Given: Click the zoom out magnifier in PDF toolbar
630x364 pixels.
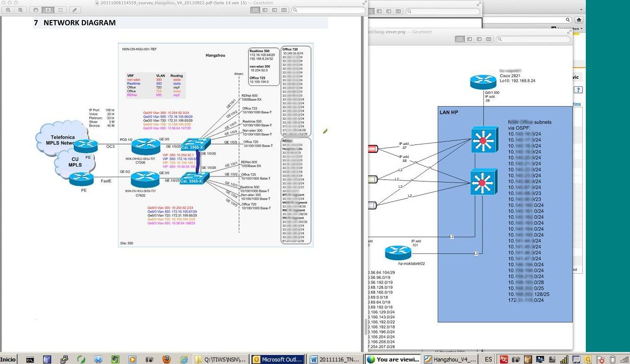Looking at the screenshot, I should pos(9,10).
